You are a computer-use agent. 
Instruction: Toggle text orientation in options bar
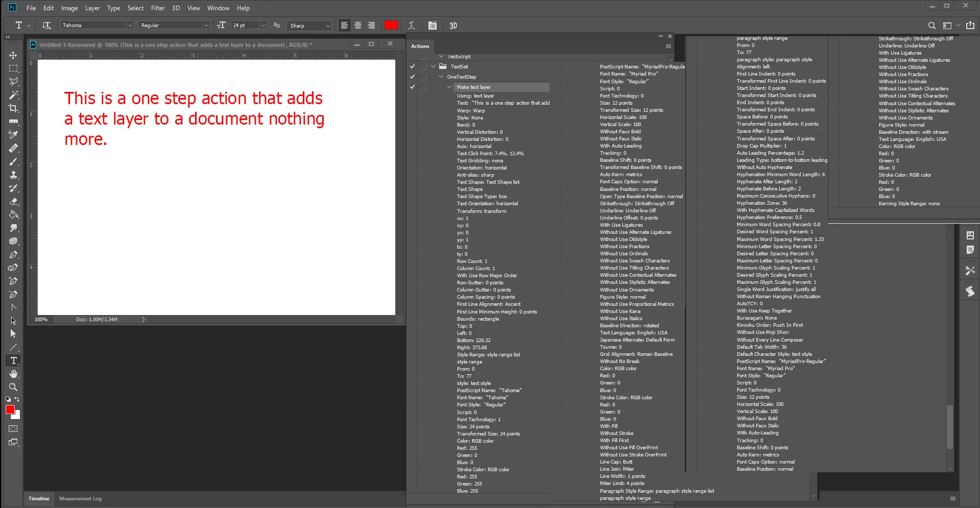pyautogui.click(x=46, y=25)
